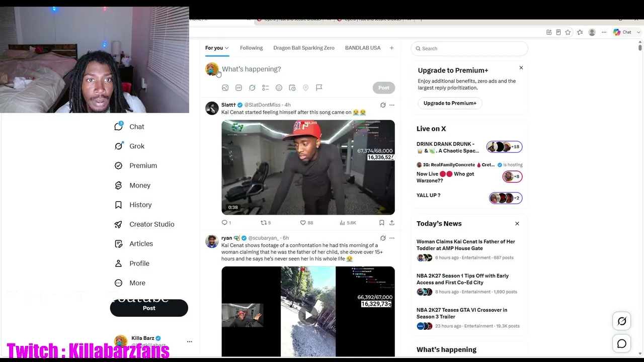This screenshot has width=644, height=362.
Task: Bookmark Slatt's post
Action: pos(382,223)
